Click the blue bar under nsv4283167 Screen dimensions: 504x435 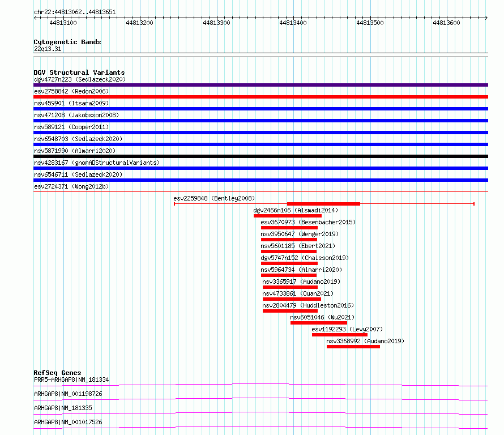point(260,168)
